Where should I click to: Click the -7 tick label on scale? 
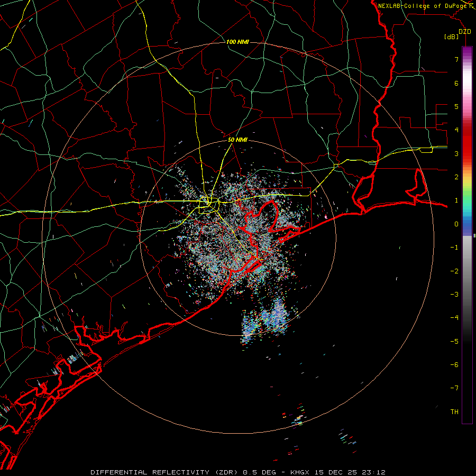[454, 388]
